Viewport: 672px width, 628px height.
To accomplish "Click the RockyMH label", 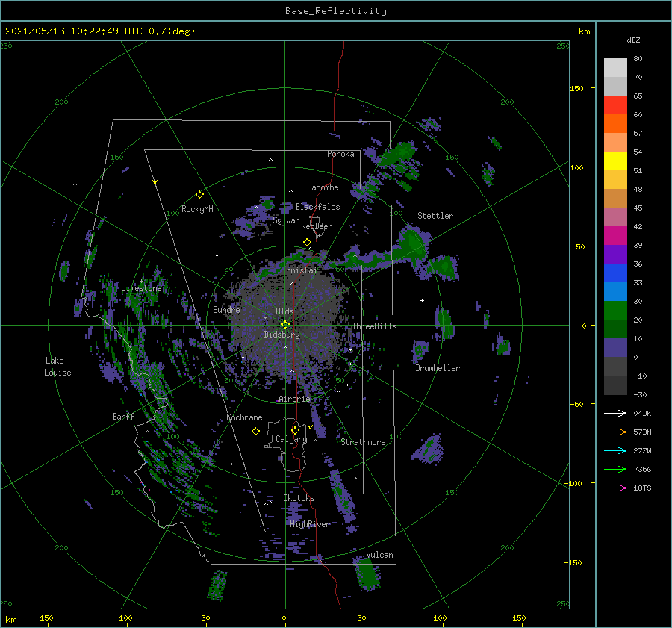I will (197, 209).
